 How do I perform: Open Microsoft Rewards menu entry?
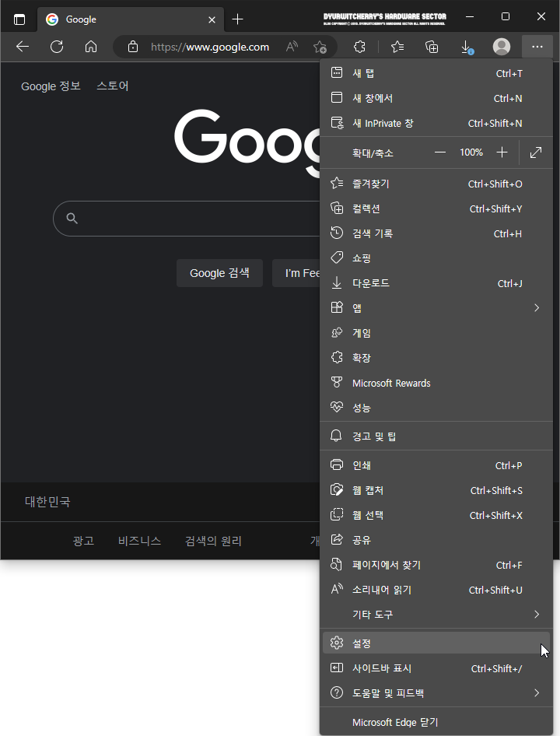click(436, 383)
